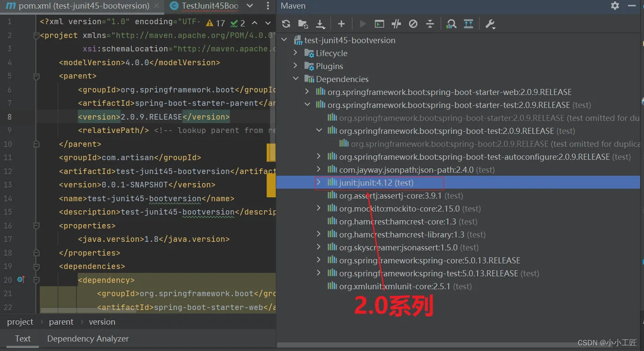Click gutter override icon on line 20
This screenshot has width=644, height=351.
coord(20,279)
